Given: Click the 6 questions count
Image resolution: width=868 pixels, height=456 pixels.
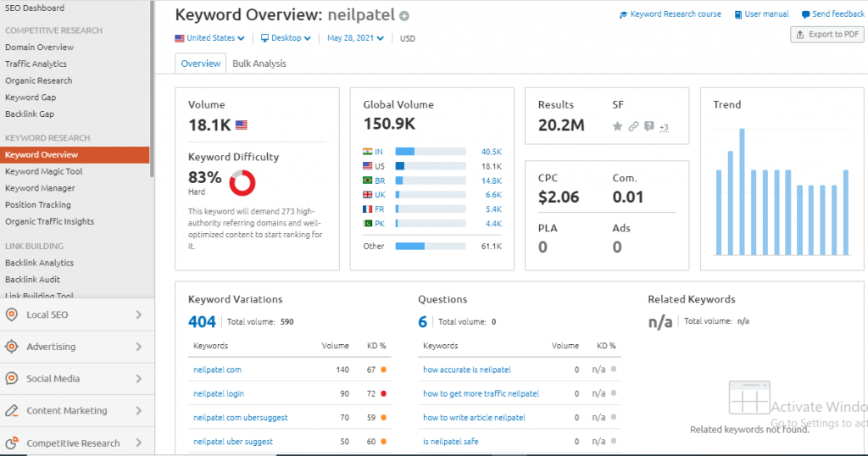Looking at the screenshot, I should pos(422,321).
